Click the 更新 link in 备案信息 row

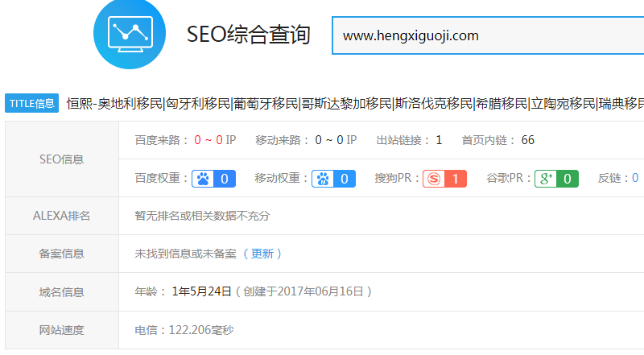coord(262,254)
